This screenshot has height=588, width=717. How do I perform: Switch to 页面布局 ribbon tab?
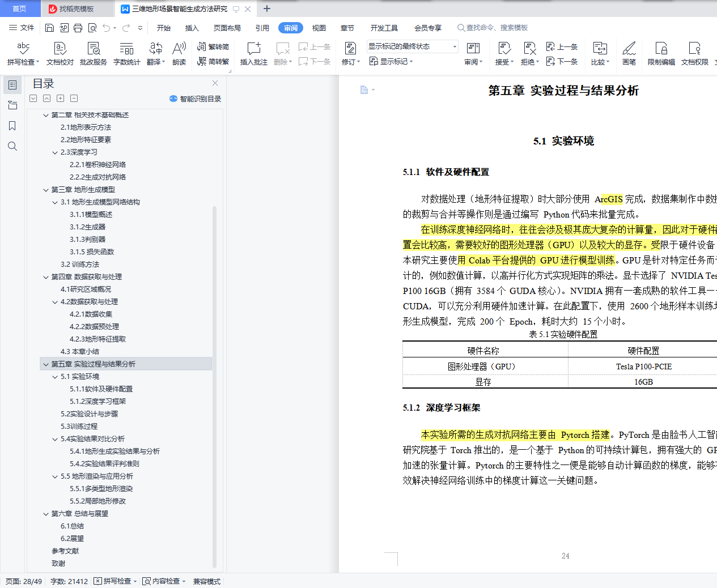coord(227,28)
